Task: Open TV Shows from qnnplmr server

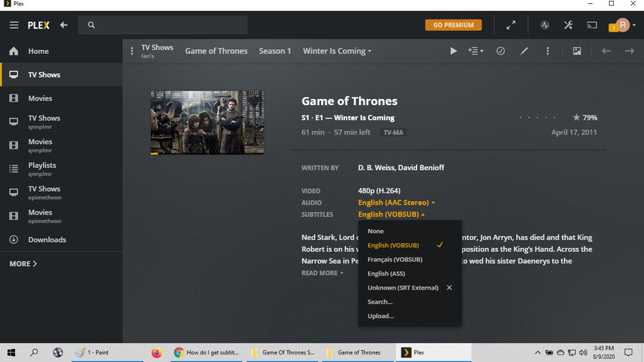Action: (x=61, y=122)
